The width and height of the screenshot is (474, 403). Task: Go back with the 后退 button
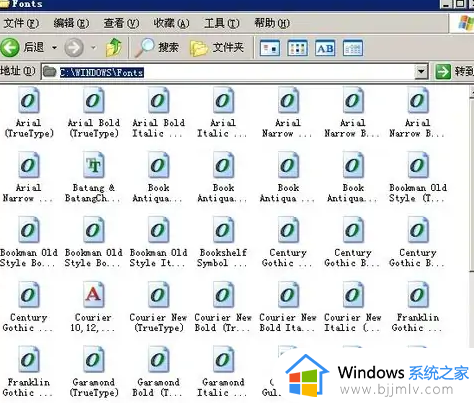pyautogui.click(x=22, y=47)
